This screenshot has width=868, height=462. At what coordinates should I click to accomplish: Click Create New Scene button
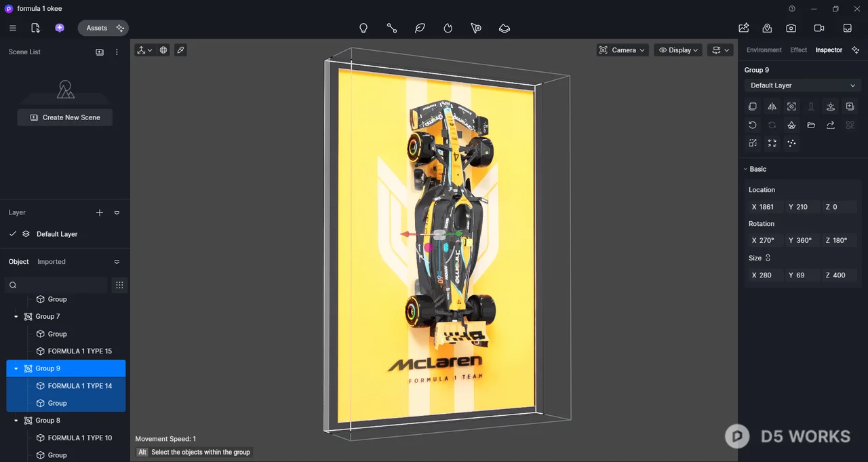[65, 117]
